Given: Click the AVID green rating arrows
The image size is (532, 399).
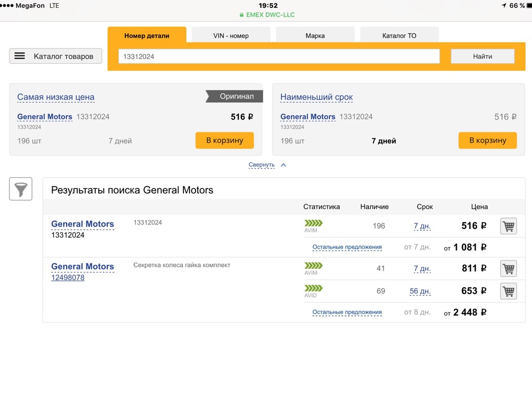Looking at the screenshot, I should pyautogui.click(x=313, y=288).
